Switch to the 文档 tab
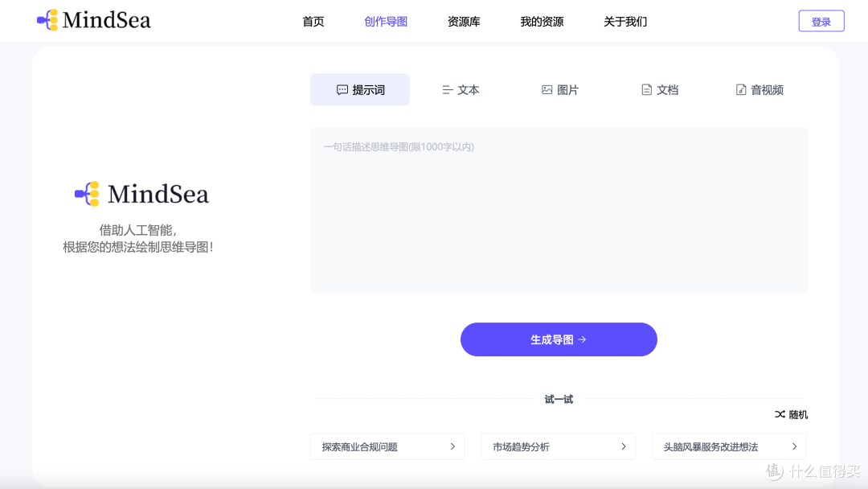868x489 pixels. click(x=659, y=90)
